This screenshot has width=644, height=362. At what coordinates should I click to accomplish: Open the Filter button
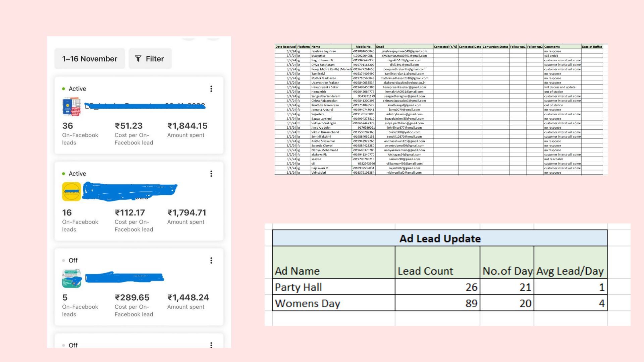point(150,59)
